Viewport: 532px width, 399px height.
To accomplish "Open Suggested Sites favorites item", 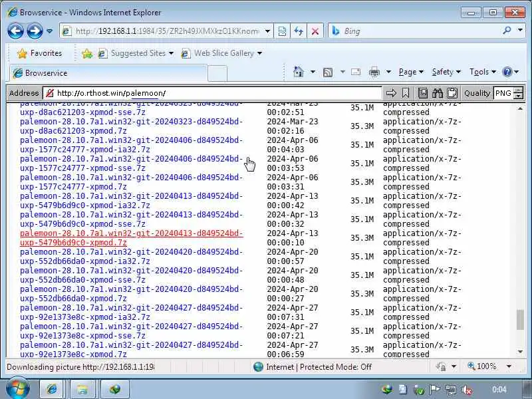I will (x=136, y=53).
